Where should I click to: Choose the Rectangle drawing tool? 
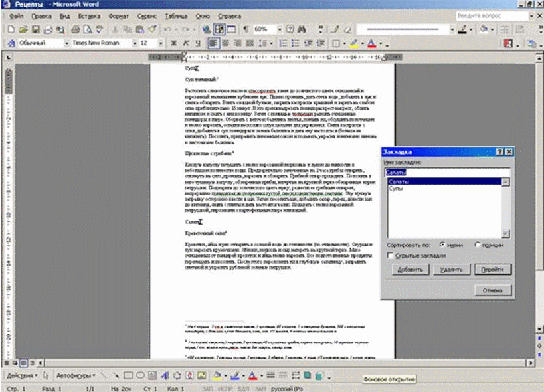point(128,375)
